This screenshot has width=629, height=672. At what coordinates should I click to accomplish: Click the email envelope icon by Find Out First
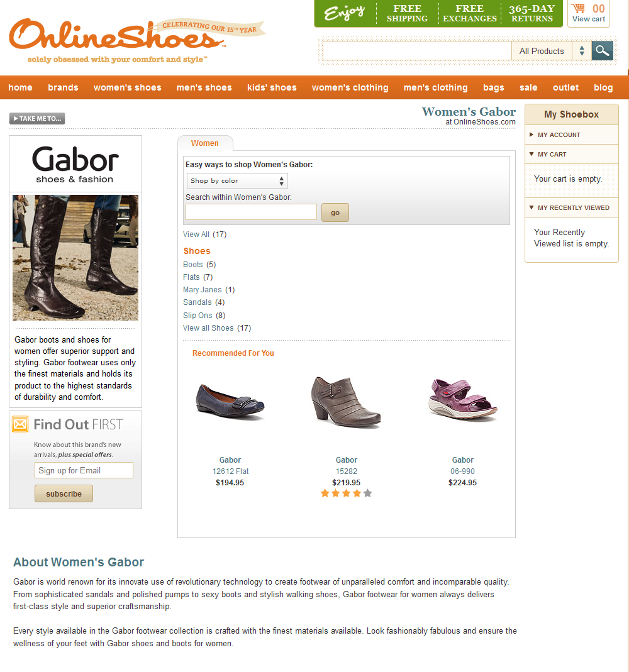20,424
